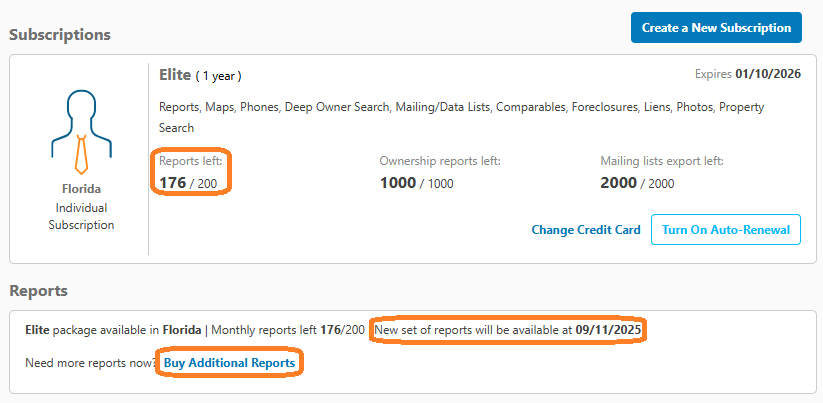Select the 'Reports left:' label
Screen dimensions: 823x403
click(x=191, y=161)
